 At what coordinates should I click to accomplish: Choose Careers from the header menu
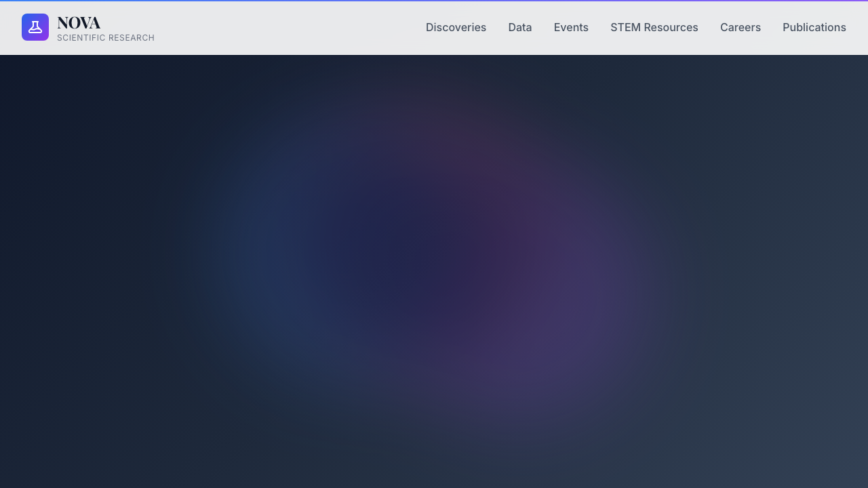[x=741, y=27]
